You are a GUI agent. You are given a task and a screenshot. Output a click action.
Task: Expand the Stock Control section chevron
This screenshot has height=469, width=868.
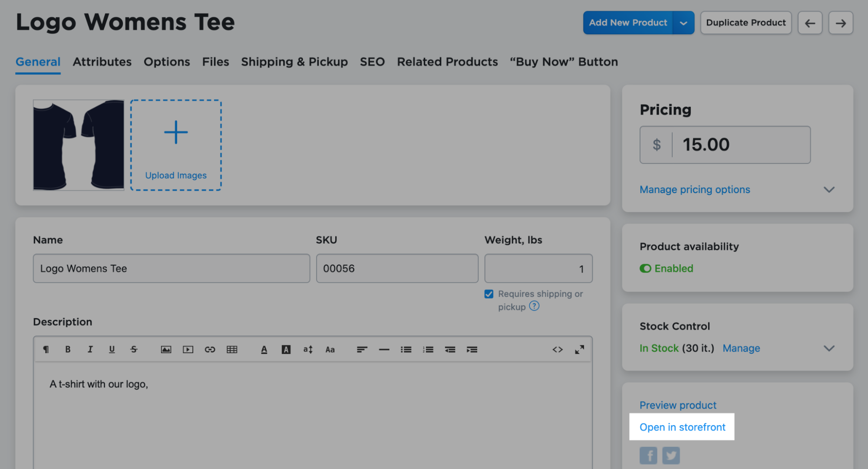(x=829, y=348)
